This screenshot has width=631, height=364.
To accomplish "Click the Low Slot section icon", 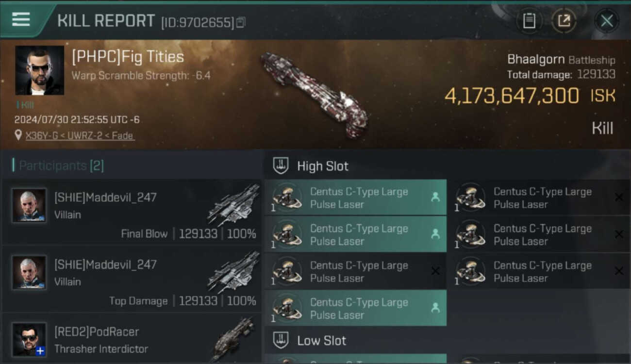I will pos(281,340).
